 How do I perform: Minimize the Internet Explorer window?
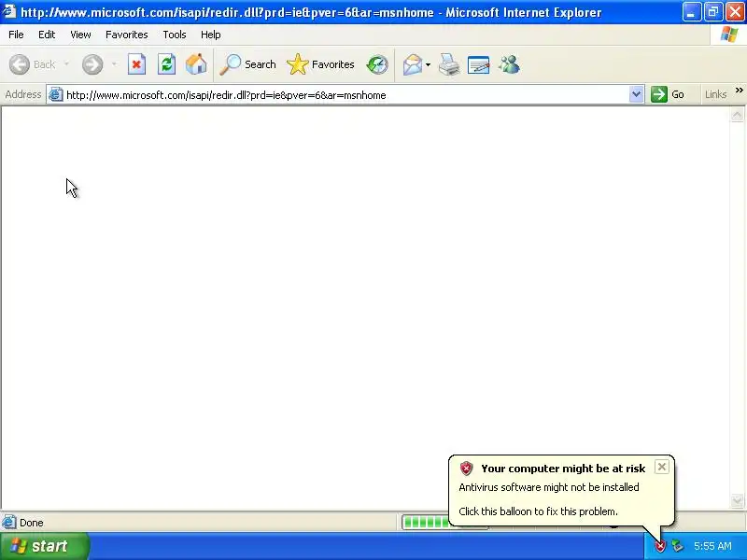[x=691, y=12]
